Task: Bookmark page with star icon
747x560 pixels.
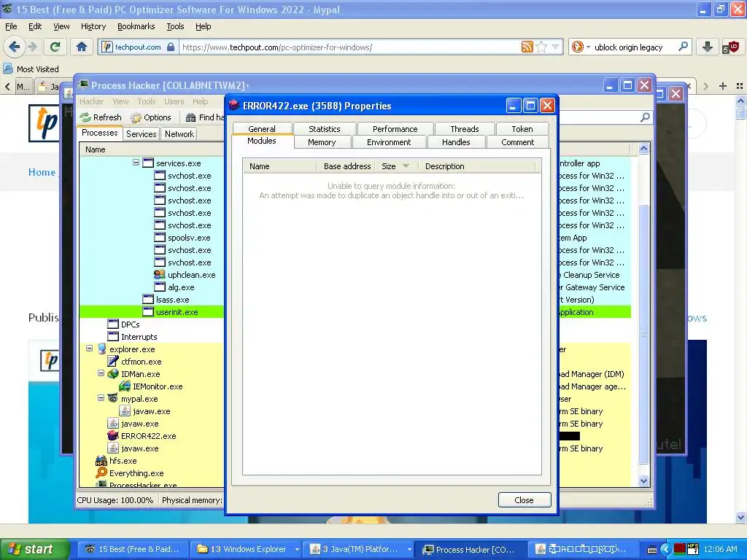Action: tap(541, 47)
